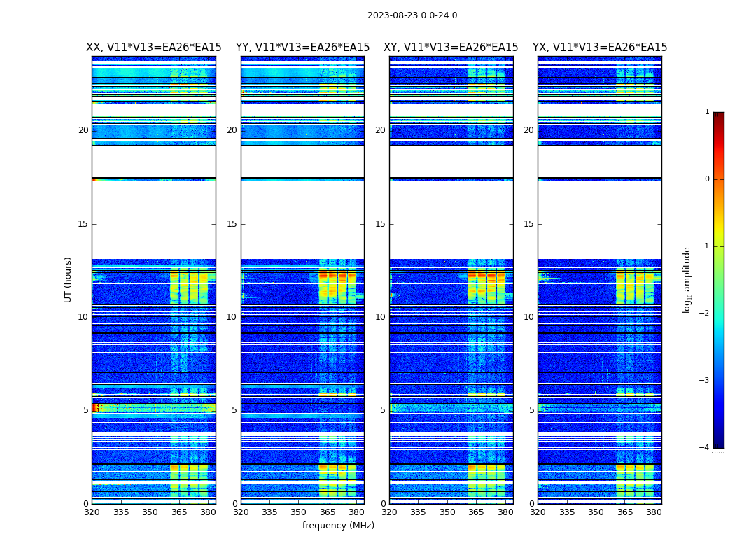Click the 2023-08-23 0.0-24.0 figure title
The width and height of the screenshot is (735, 560).
tap(412, 15)
